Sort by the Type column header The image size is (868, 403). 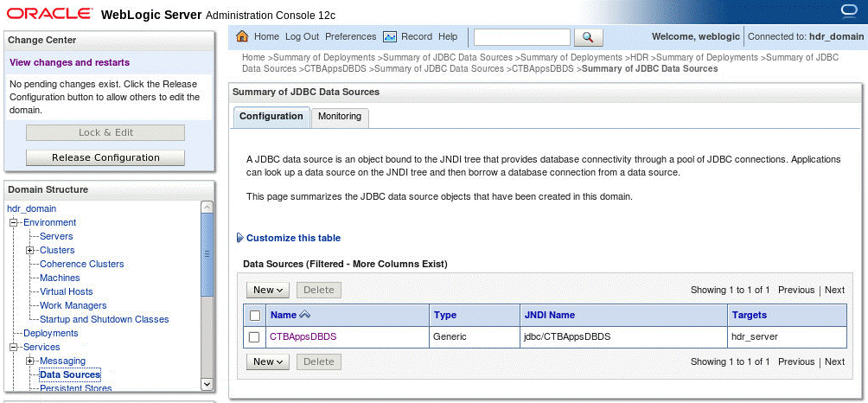click(x=445, y=315)
